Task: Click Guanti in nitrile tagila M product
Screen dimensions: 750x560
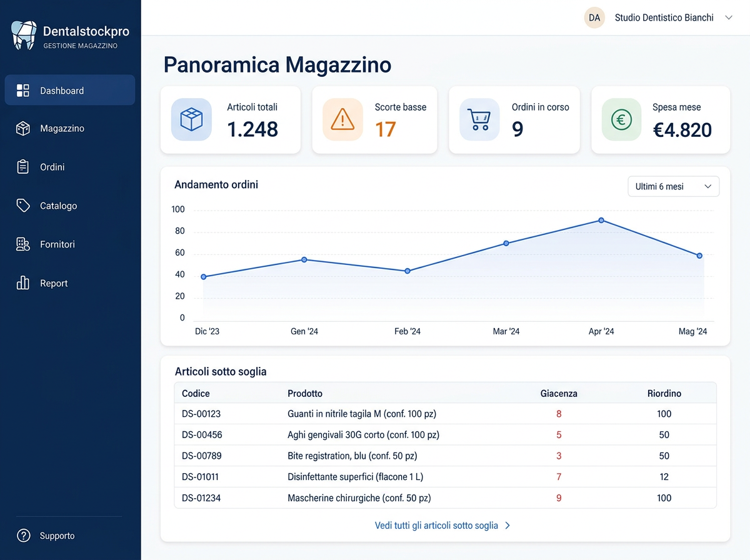Action: pos(362,414)
